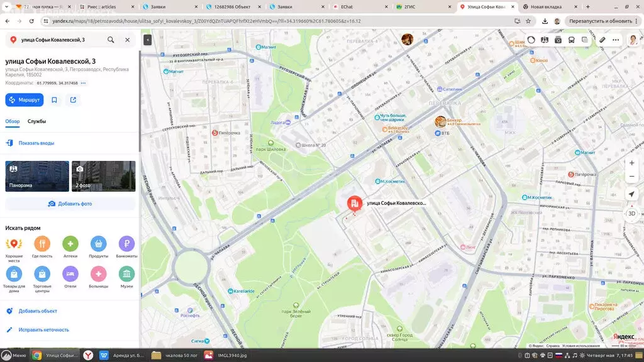Select Музеи nearby icon
The width and height of the screenshot is (644, 362).
(126, 274)
